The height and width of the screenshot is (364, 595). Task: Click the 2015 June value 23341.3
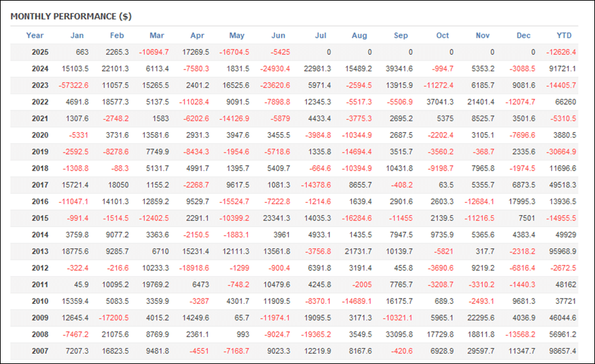(276, 218)
